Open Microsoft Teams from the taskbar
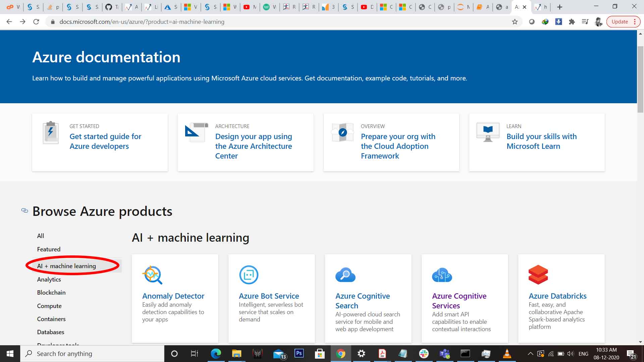 pyautogui.click(x=444, y=354)
